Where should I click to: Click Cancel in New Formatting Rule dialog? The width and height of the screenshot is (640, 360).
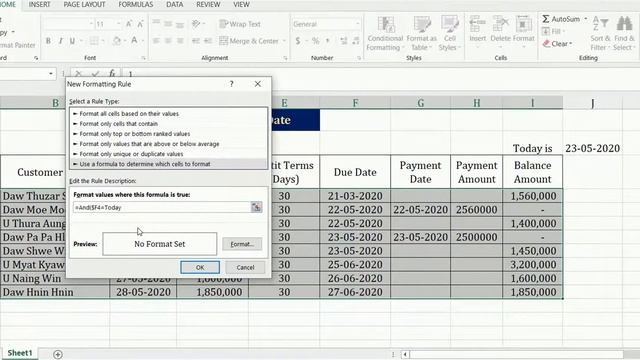245,267
